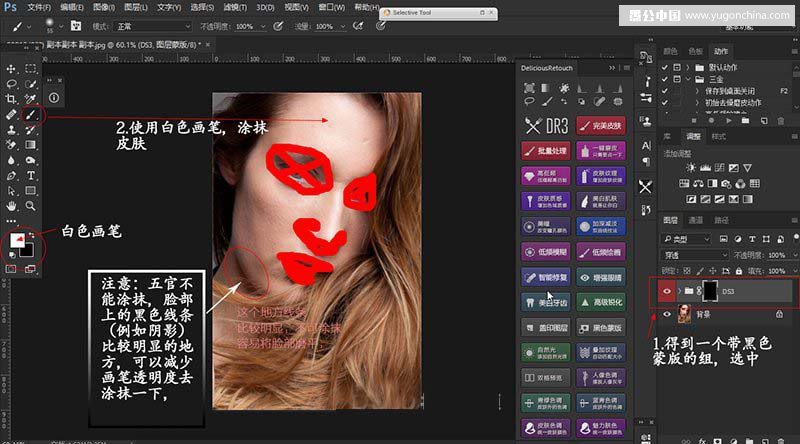Viewport: 800px width, 444px height.
Task: Click the DR3 logo in DeliciousRetouch
Action: point(546,126)
